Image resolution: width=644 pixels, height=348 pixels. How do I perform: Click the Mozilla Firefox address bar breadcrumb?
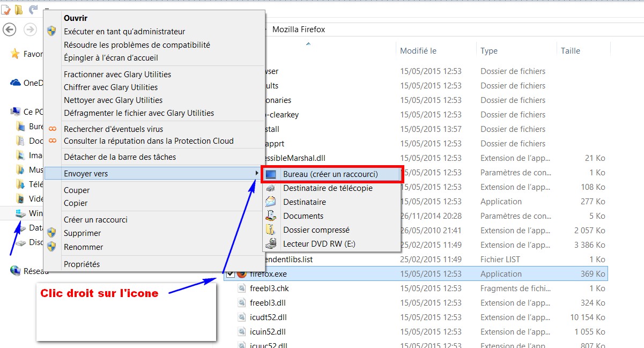[299, 29]
